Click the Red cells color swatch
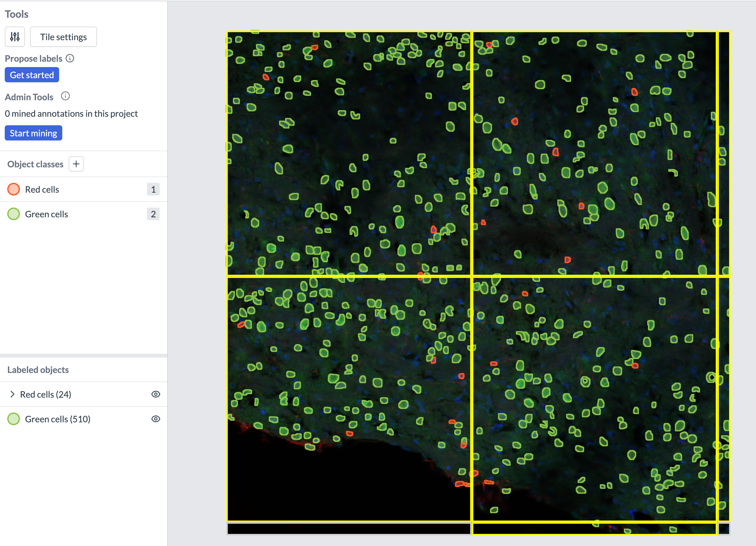Screen dimensions: 756x546 [14, 189]
